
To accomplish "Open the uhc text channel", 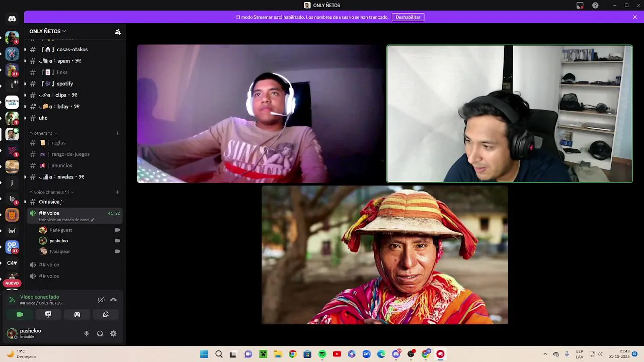I will (x=74, y=118).
